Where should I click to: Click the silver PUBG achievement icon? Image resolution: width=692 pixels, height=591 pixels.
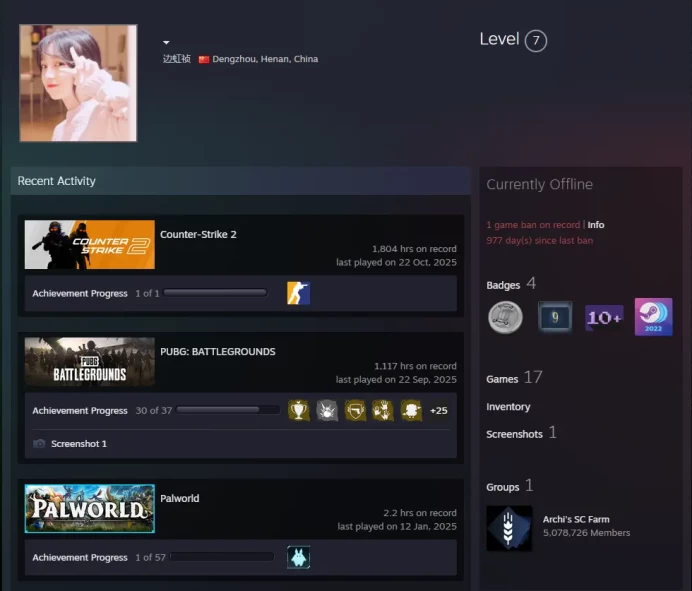click(x=327, y=410)
